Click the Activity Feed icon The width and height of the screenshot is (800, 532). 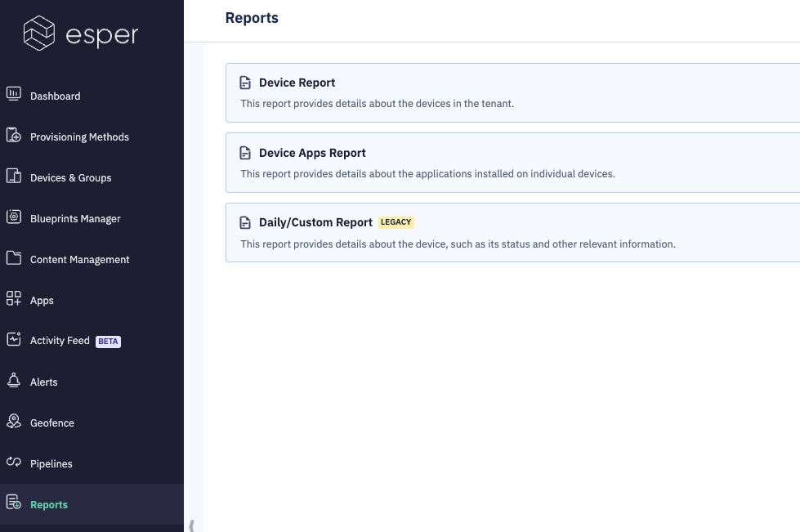pos(14,340)
